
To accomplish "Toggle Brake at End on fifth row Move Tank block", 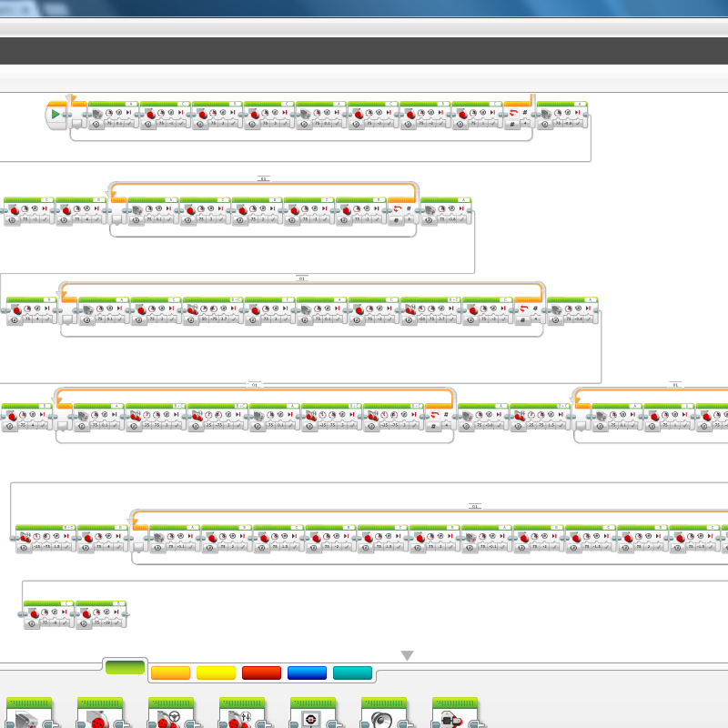I will [x=67, y=547].
